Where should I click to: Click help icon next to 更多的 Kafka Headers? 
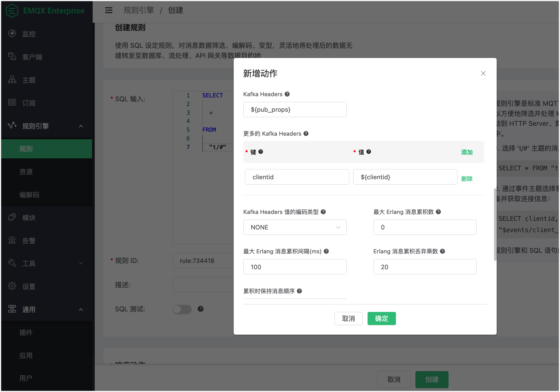pos(306,134)
